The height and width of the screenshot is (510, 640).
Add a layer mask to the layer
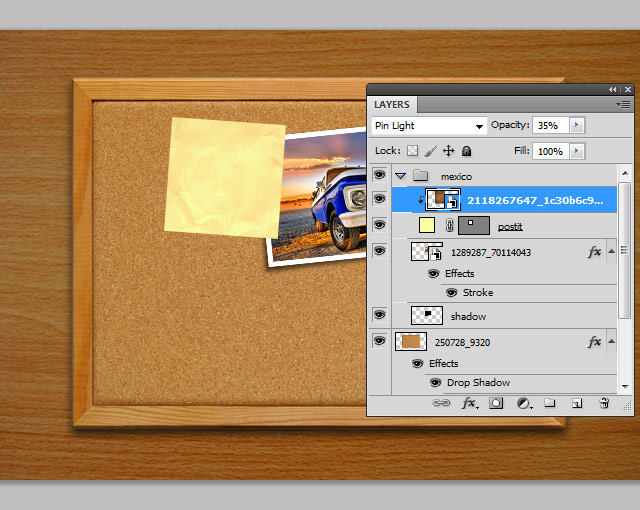pos(497,404)
